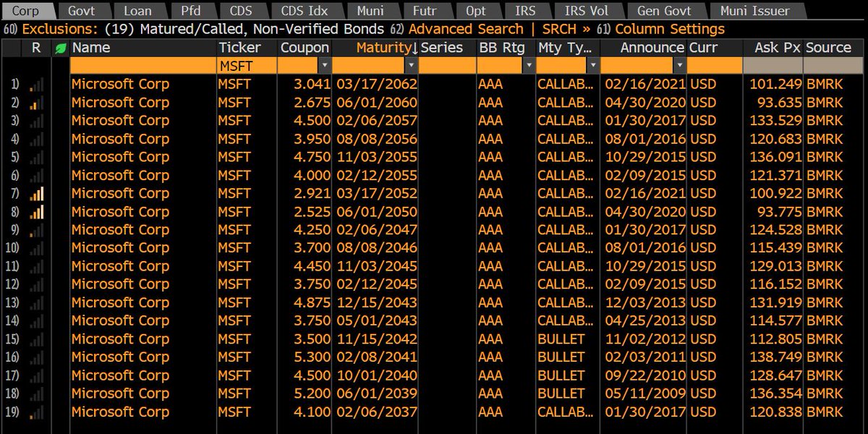Viewport: 868px width, 434px height.
Task: Click the relevance bars icon in row 7
Action: (36, 194)
